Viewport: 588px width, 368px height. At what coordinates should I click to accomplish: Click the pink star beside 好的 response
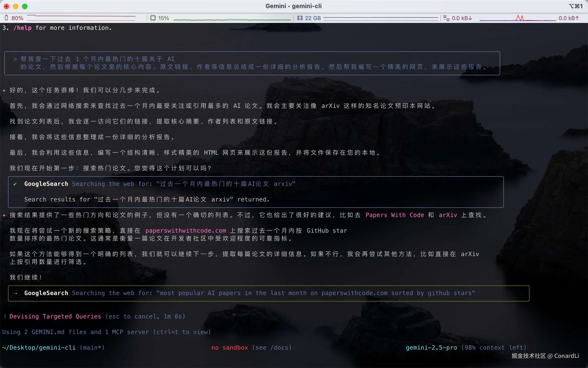pos(4,91)
